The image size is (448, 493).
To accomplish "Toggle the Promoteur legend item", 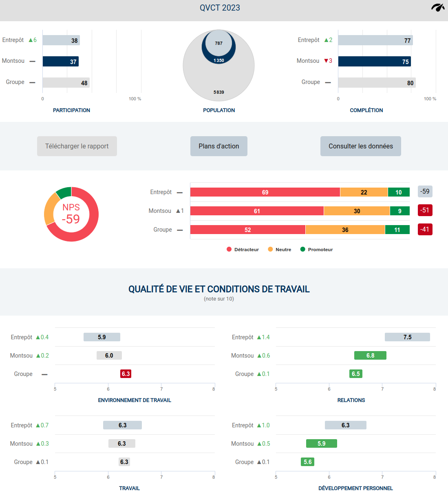I will pos(317,250).
